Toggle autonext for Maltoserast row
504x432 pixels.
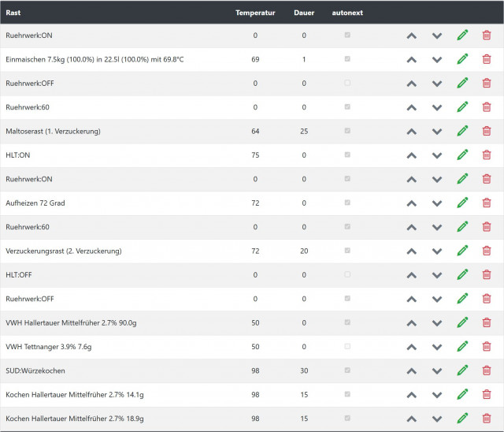[x=347, y=131]
